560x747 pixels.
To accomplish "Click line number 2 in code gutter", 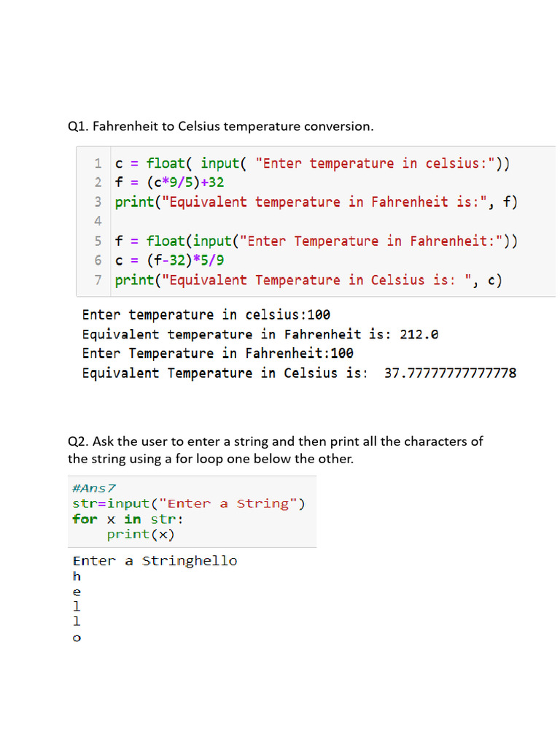I will click(x=98, y=182).
